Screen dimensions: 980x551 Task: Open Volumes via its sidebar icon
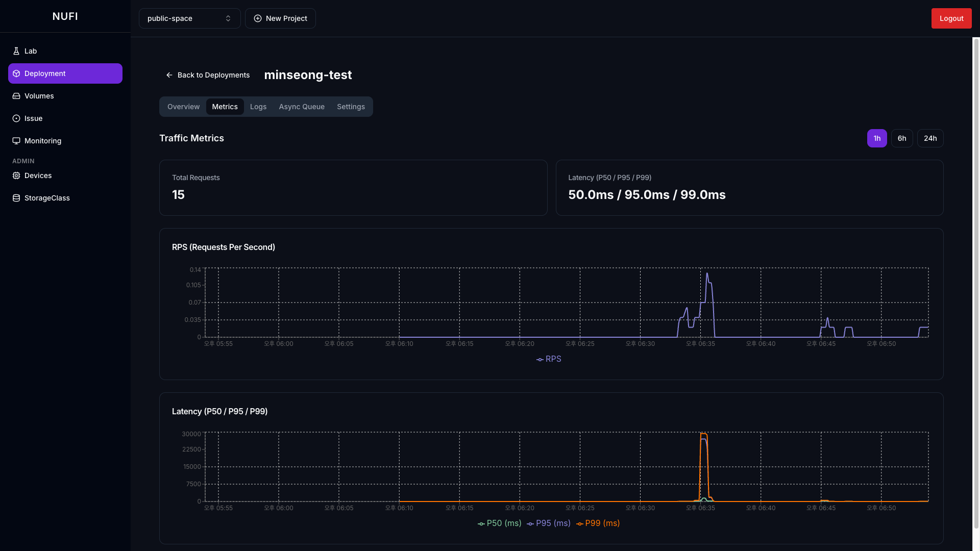[x=16, y=96]
